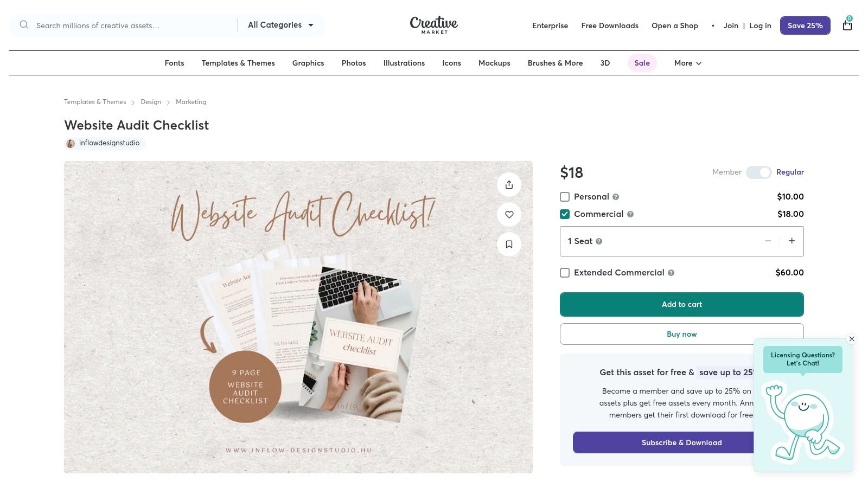Open the shopping cart icon
This screenshot has height=488, width=868.
pos(847,25)
